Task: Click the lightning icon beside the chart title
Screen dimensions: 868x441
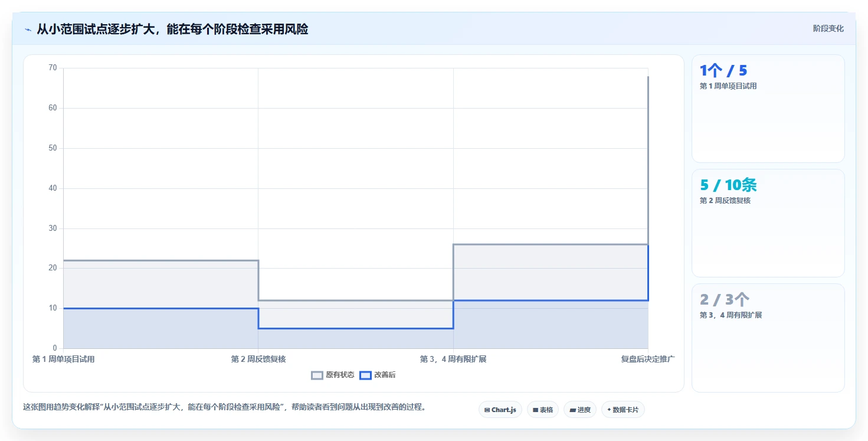Action: click(x=28, y=30)
